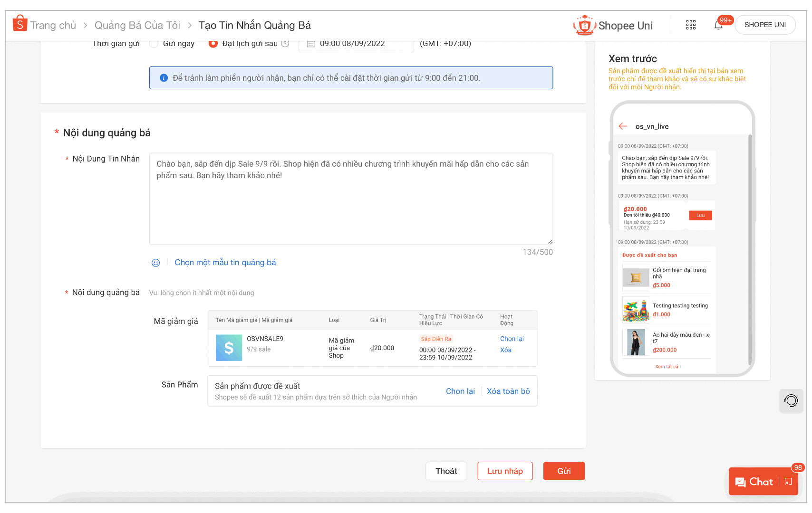This screenshot has width=812, height=513.
Task: Open the apps grid menu
Action: (x=691, y=25)
